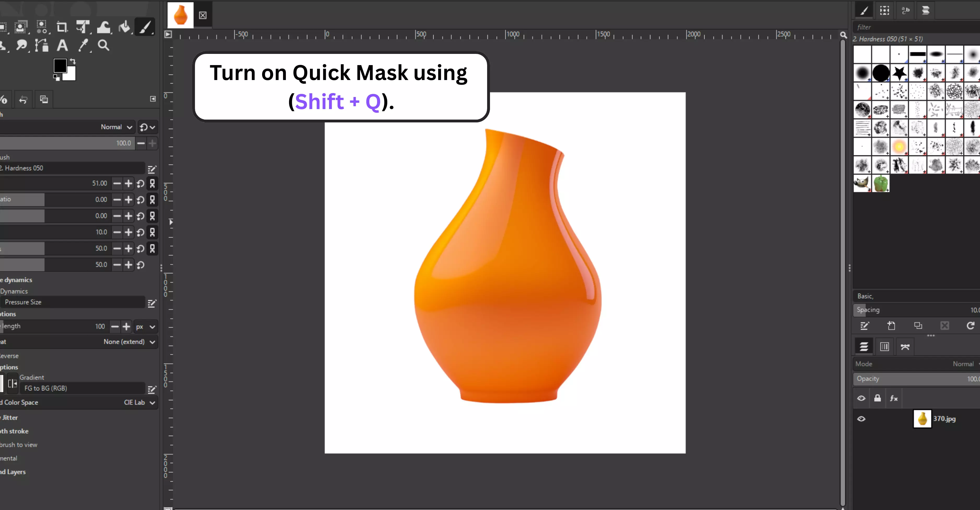This screenshot has height=510, width=980.
Task: Select the black star brush thumbnail
Action: [x=899, y=73]
